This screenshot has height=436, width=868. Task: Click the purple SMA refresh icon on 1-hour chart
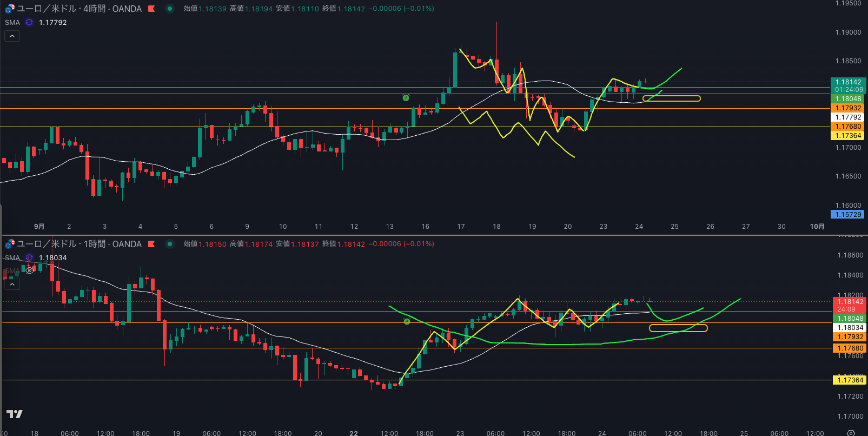click(29, 257)
